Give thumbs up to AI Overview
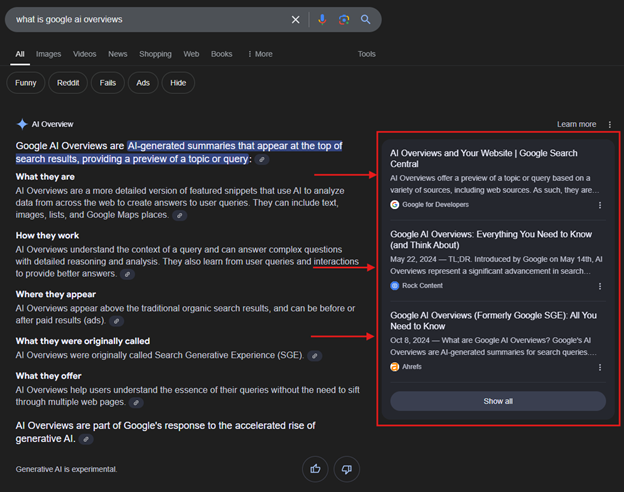This screenshot has width=624, height=492. point(316,468)
